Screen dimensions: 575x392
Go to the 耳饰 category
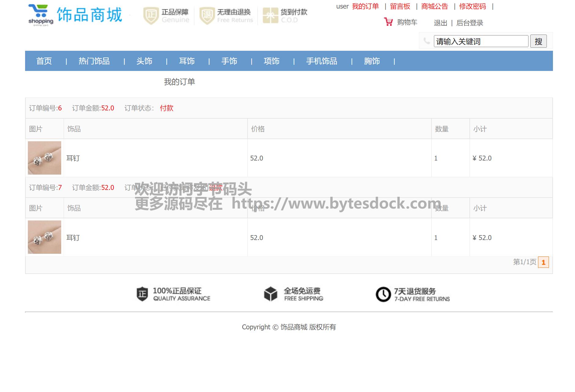pos(187,61)
